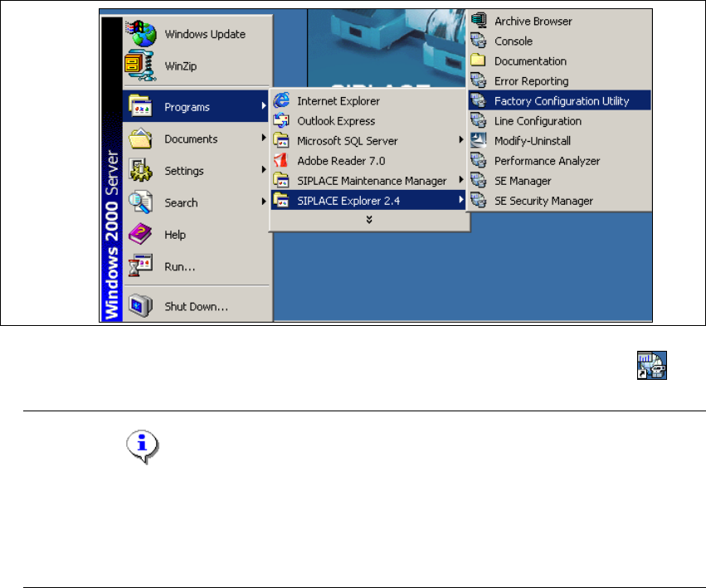Screen dimensions: 706x588
Task: Expand the Settings submenu arrow
Action: pos(264,169)
